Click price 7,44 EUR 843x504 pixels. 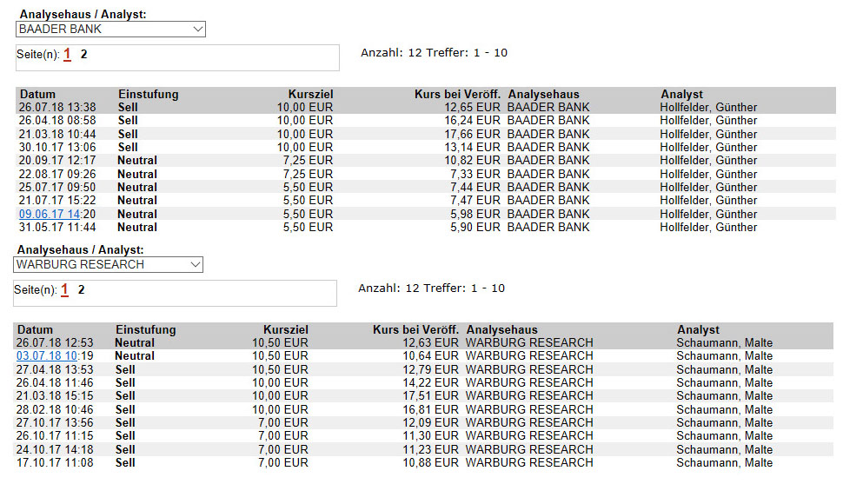(475, 187)
